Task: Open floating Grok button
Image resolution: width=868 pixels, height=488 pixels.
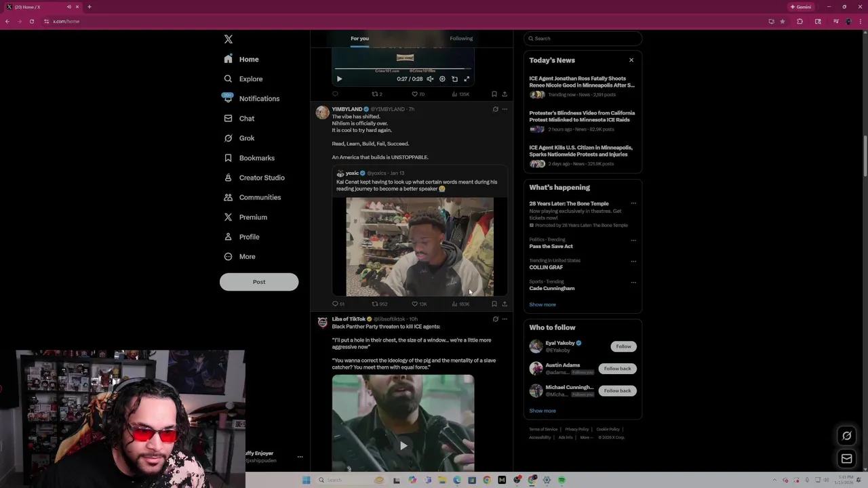Action: [846, 436]
